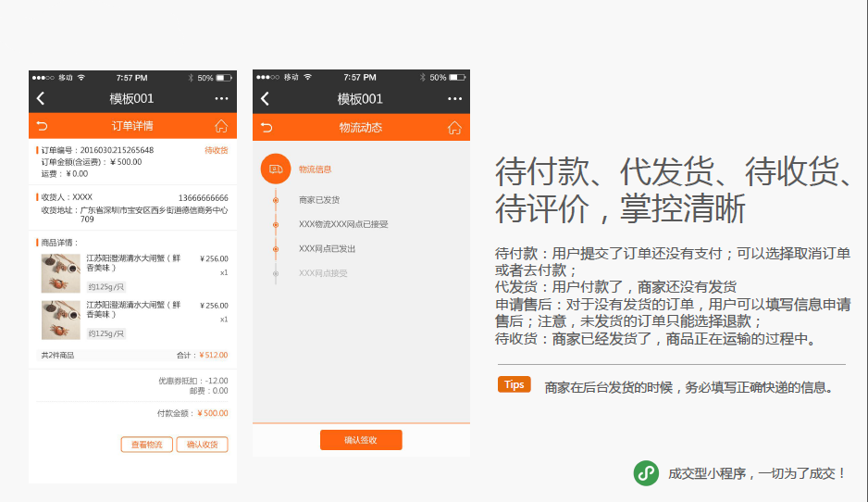Open the first crab product thumbnail

pos(61,273)
